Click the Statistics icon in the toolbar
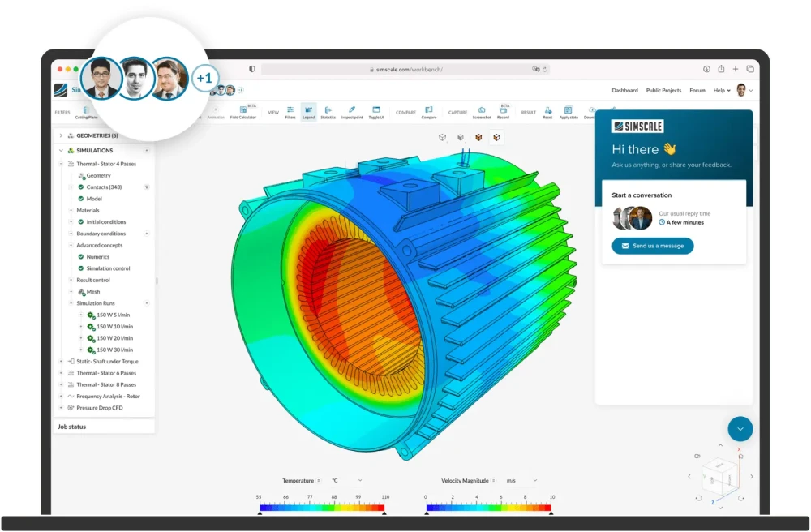This screenshot has width=811, height=532. tap(327, 109)
